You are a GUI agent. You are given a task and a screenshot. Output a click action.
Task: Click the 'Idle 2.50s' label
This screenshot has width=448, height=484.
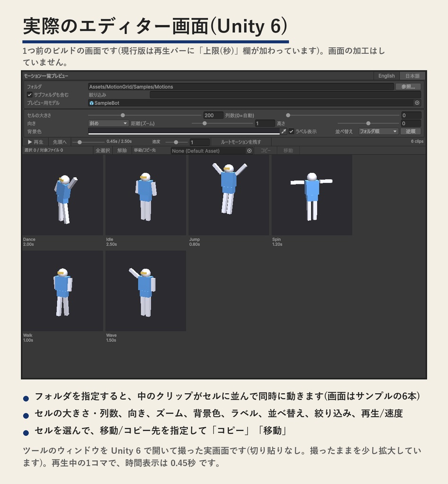[112, 242]
